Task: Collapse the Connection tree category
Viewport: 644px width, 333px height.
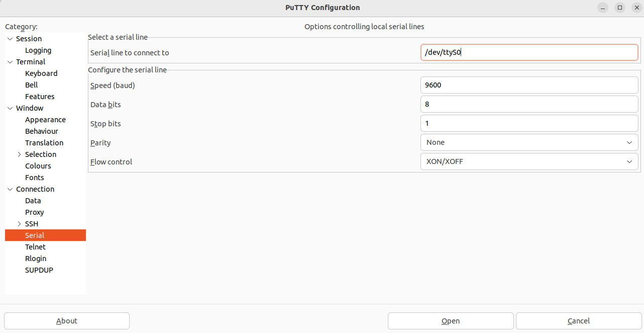Action: coord(10,189)
